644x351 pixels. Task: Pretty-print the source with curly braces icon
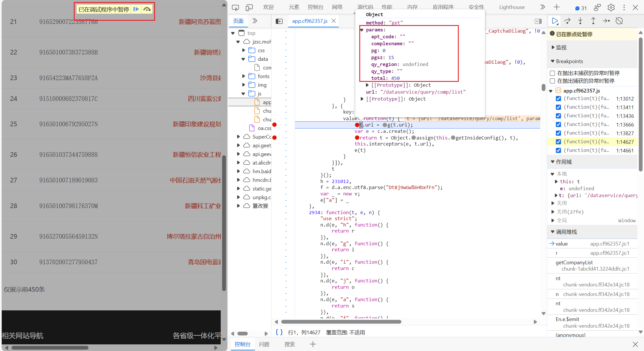279,332
